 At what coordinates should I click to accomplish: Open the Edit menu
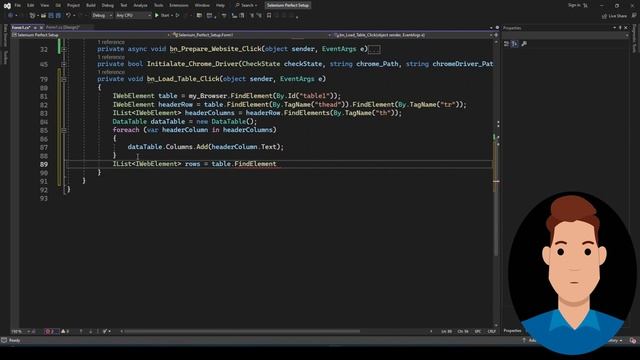coord(31,5)
